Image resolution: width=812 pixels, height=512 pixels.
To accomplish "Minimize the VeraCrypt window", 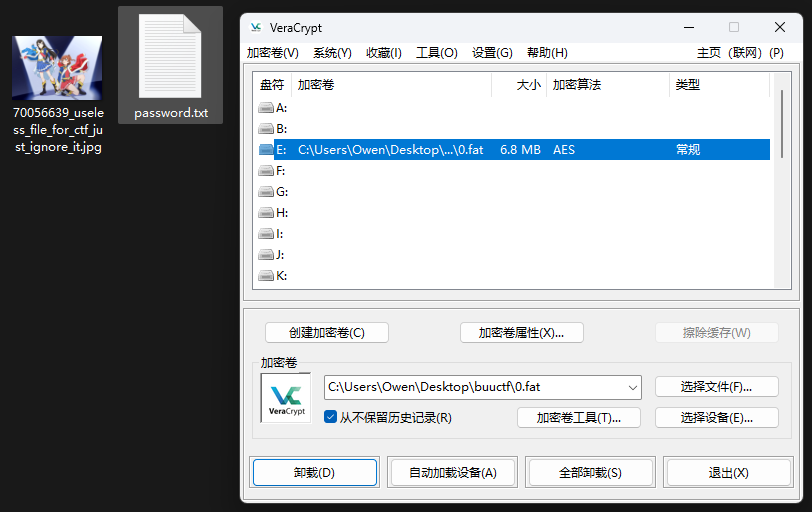I will (x=689, y=27).
